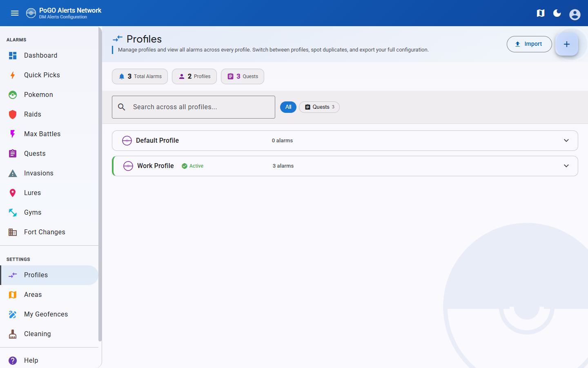This screenshot has height=368, width=588.
Task: Click the Help question mark icon
Action: [x=13, y=361]
